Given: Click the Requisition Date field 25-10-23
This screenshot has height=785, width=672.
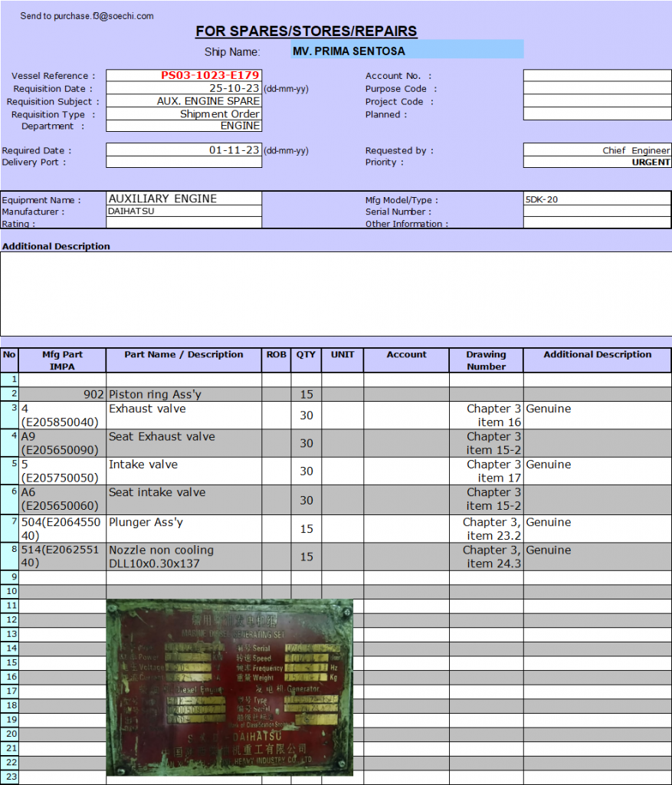Looking at the screenshot, I should 184,88.
